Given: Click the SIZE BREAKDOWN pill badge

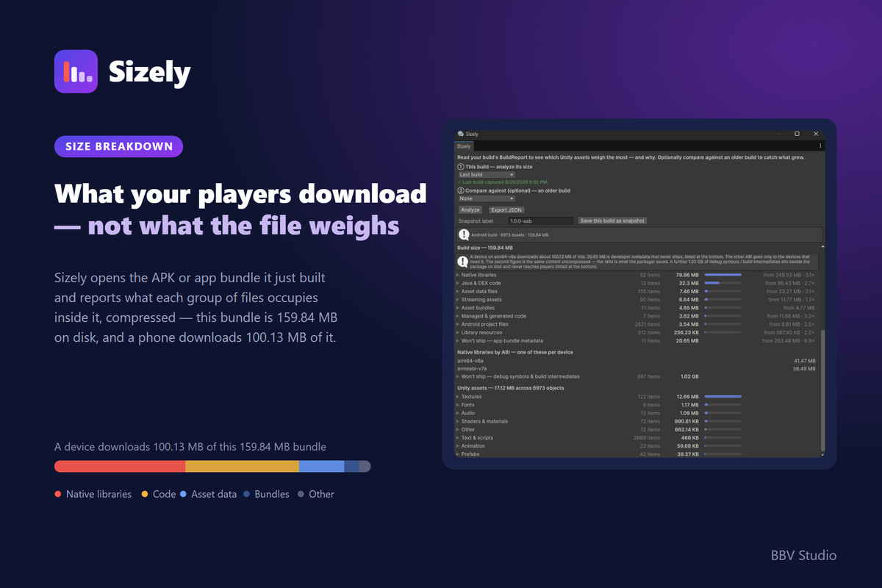Looking at the screenshot, I should pyautogui.click(x=118, y=146).
